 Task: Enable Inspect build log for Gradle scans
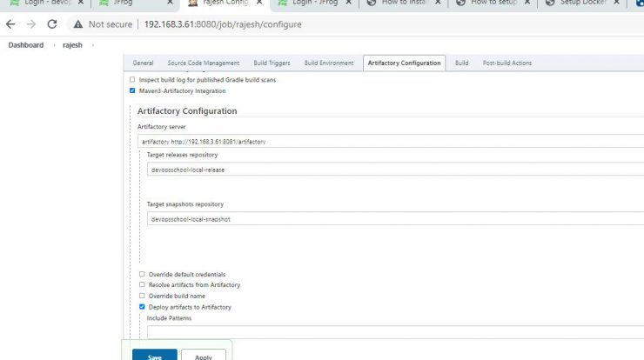tap(132, 80)
